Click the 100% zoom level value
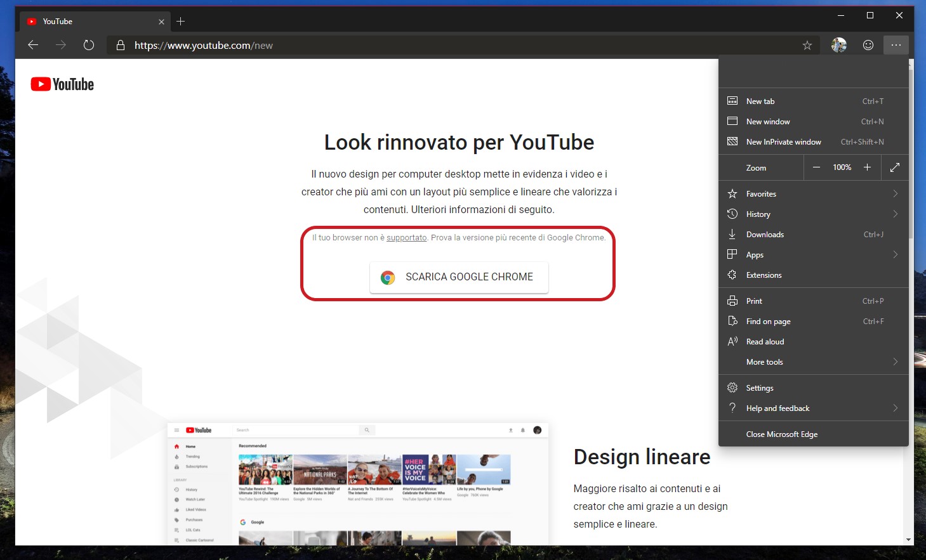Screen dimensions: 926x560 click(x=842, y=167)
